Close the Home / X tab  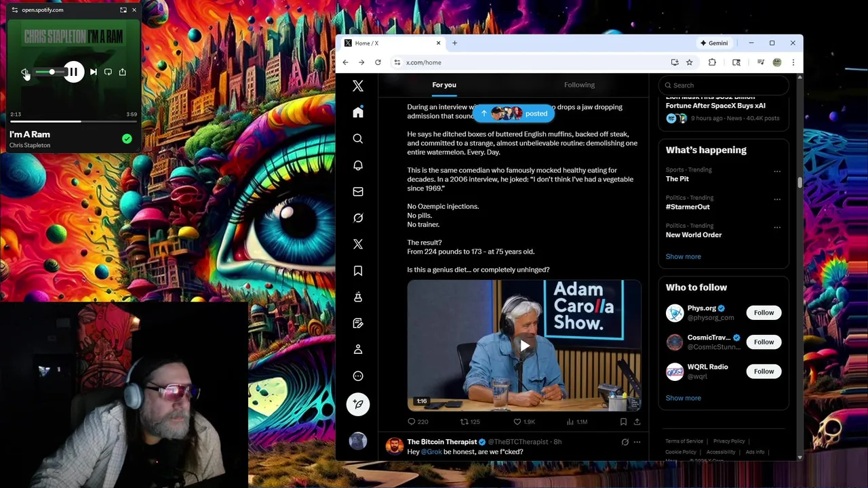pyautogui.click(x=438, y=43)
